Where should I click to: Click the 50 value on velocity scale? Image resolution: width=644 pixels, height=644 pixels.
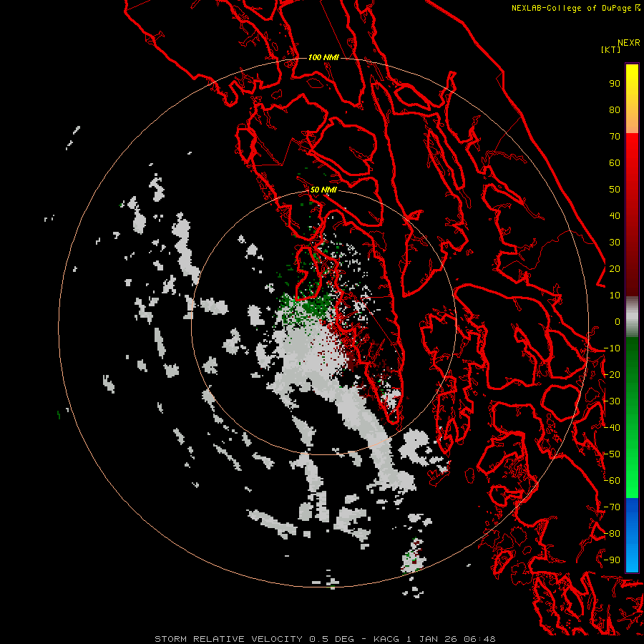615,190
